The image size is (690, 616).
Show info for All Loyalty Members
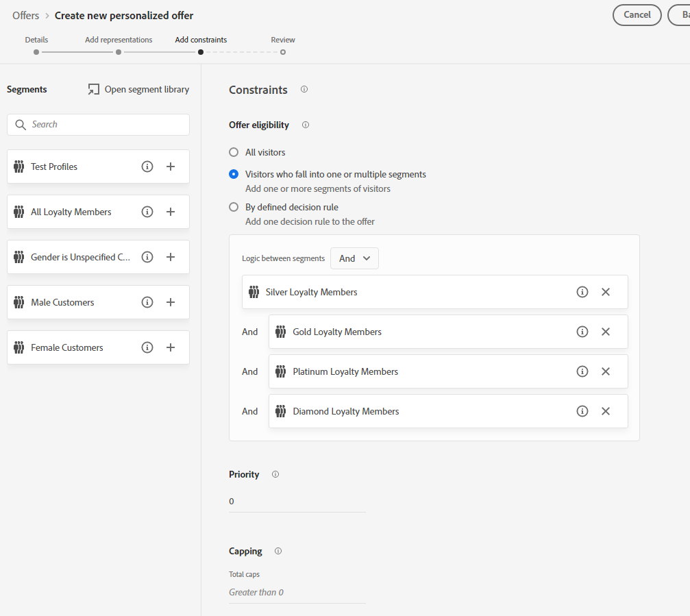[x=147, y=212]
